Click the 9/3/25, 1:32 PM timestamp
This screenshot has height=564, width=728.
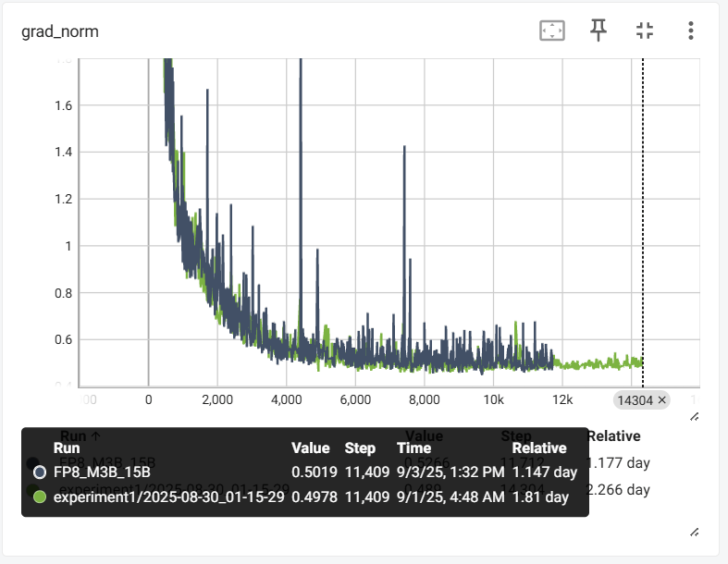[x=450, y=472]
